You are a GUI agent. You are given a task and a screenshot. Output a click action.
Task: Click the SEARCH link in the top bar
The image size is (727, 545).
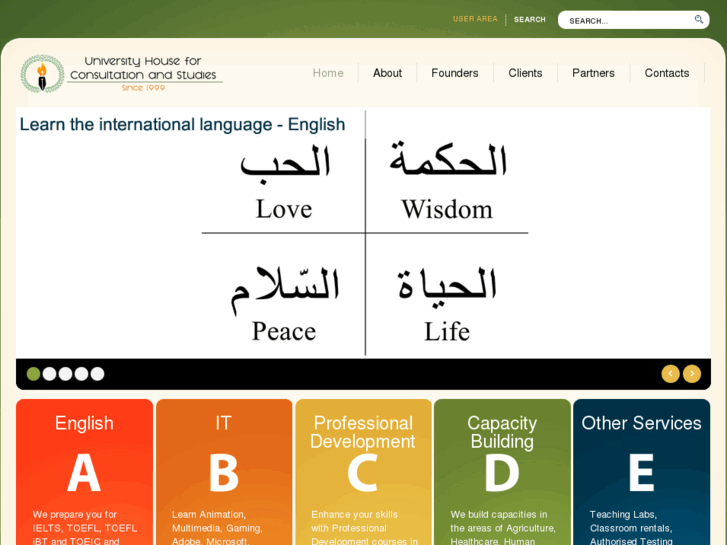529,19
